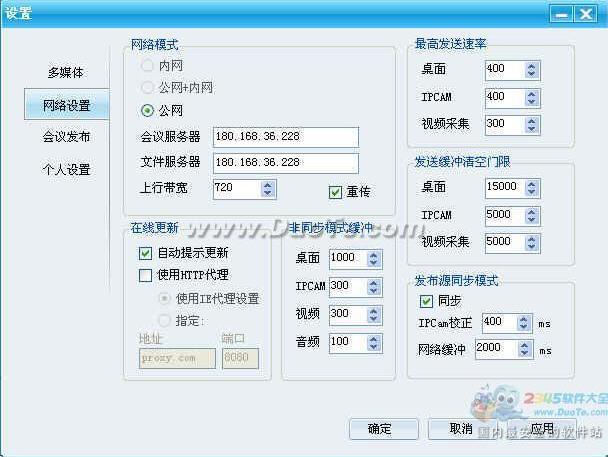Select the 内网 radio button
This screenshot has height=457, width=608.
[147, 66]
